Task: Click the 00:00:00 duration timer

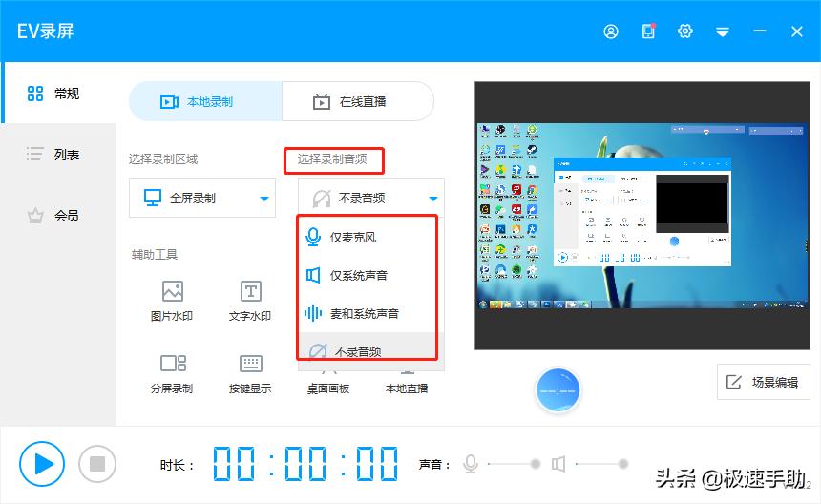Action: [305, 464]
